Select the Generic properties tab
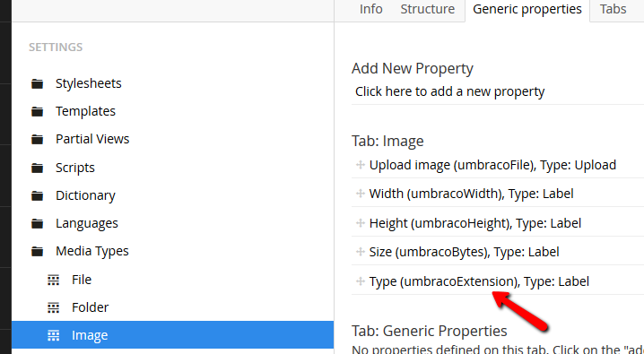 click(527, 10)
